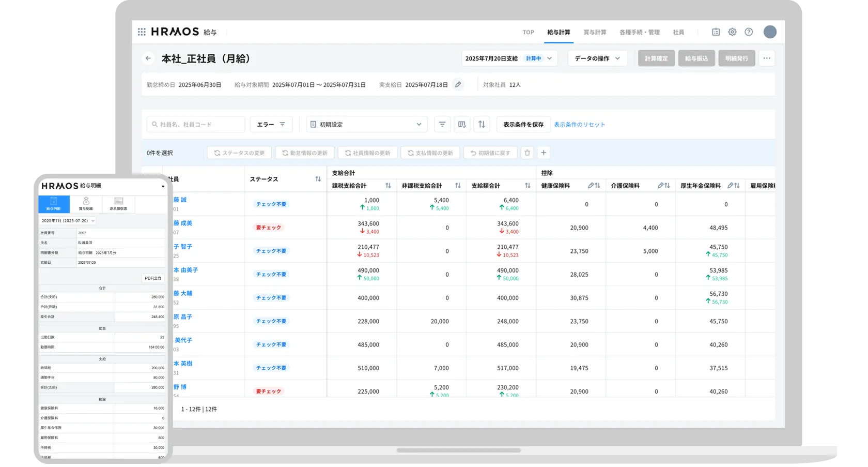The image size is (868, 467).
Task: Switch to the 賞与明細 tab on mobile view
Action: [x=86, y=204]
